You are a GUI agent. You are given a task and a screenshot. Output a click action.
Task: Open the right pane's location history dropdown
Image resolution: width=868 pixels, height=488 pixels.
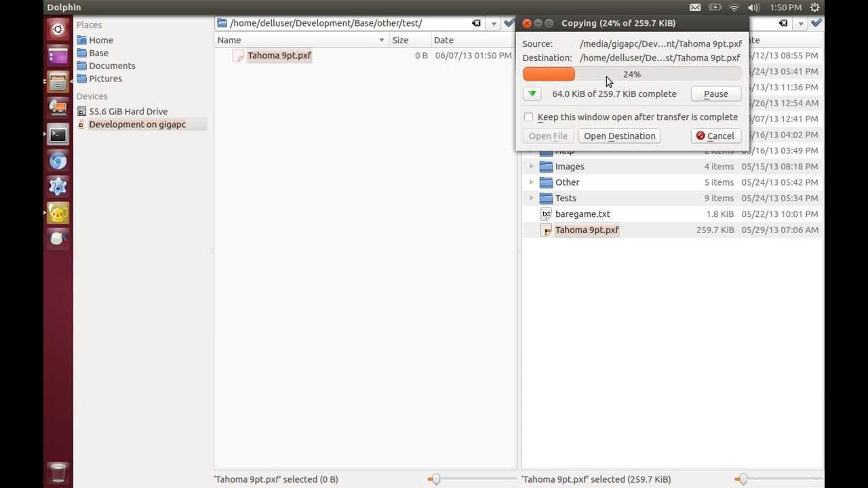click(x=801, y=23)
